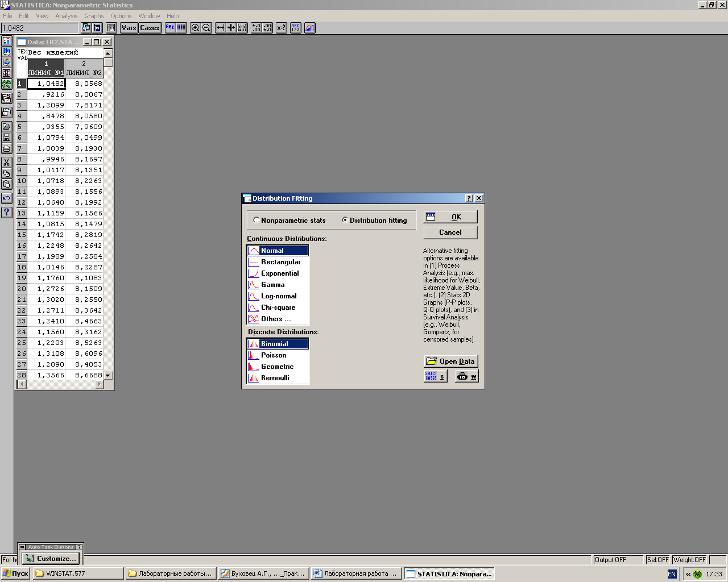Pick Gamma distribution in list

tap(278, 285)
